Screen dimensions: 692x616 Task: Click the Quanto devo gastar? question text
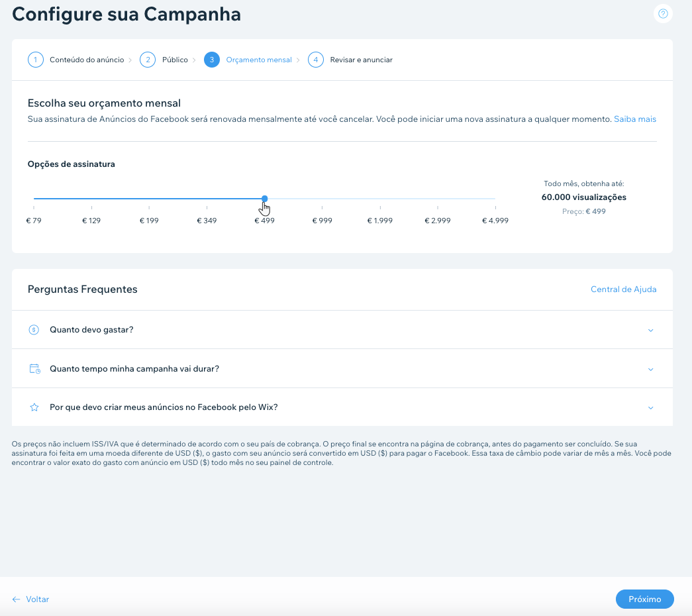(91, 330)
